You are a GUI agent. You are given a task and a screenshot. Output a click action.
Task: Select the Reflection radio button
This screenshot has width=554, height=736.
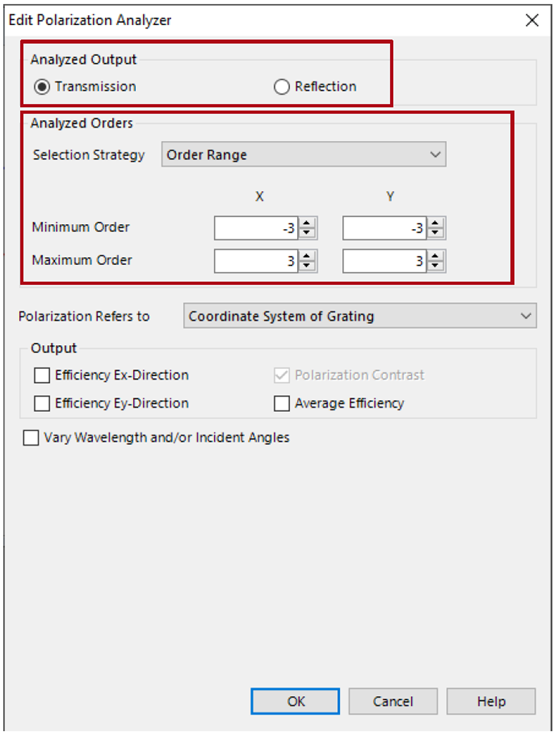click(282, 87)
